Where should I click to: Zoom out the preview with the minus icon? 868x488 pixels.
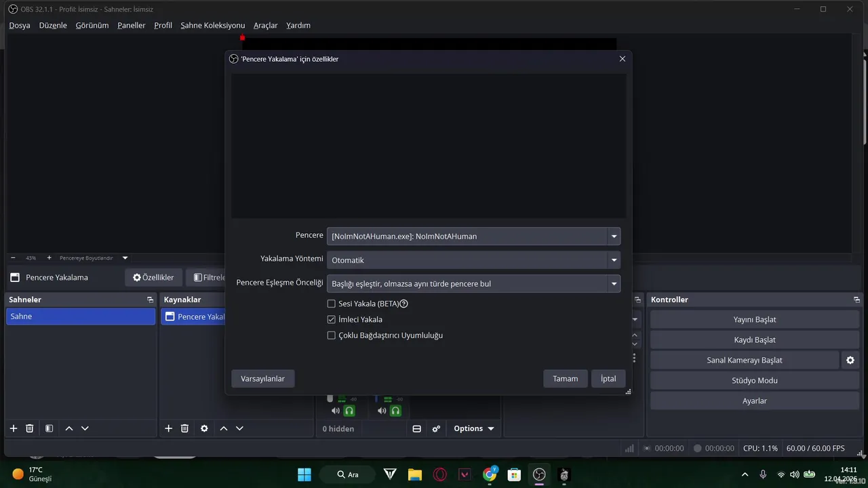(x=14, y=258)
